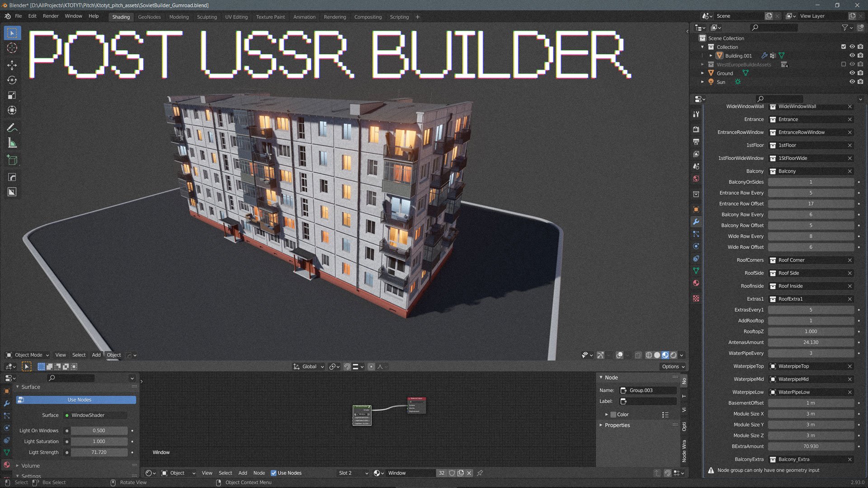Open the Shading workspace tab
This screenshot has width=868, height=488.
[x=120, y=16]
